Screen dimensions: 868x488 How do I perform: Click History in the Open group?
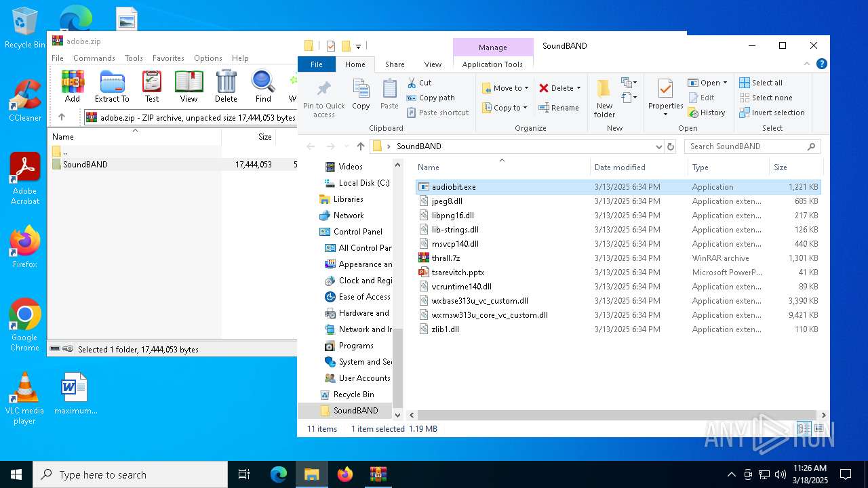[707, 113]
